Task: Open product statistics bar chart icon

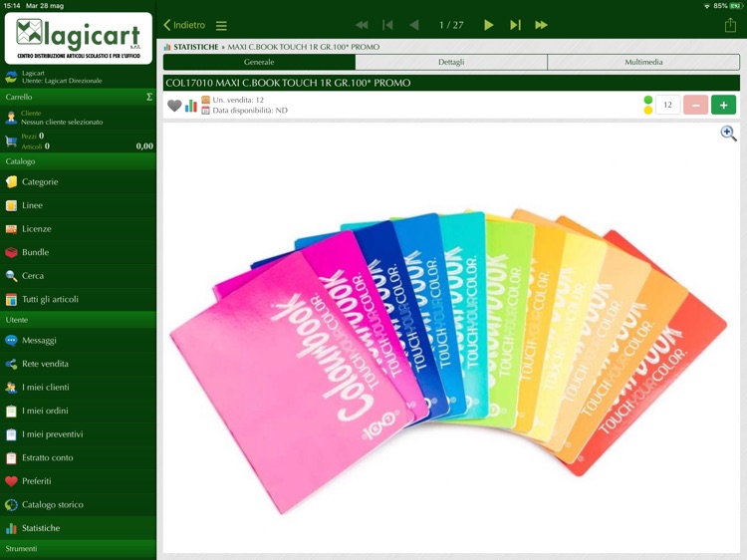Action: point(191,106)
